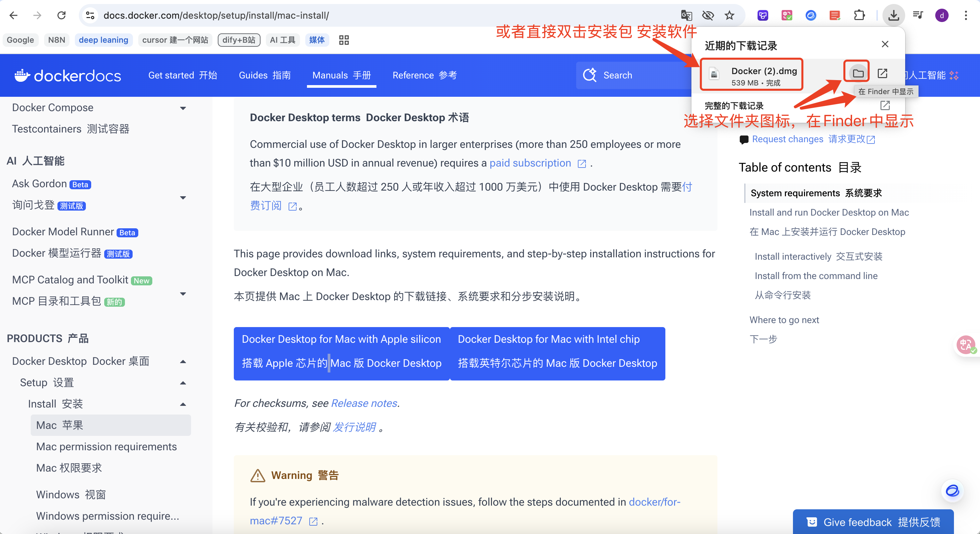Image resolution: width=980 pixels, height=534 pixels.
Task: Open the dify+B站 bookmark
Action: (239, 40)
